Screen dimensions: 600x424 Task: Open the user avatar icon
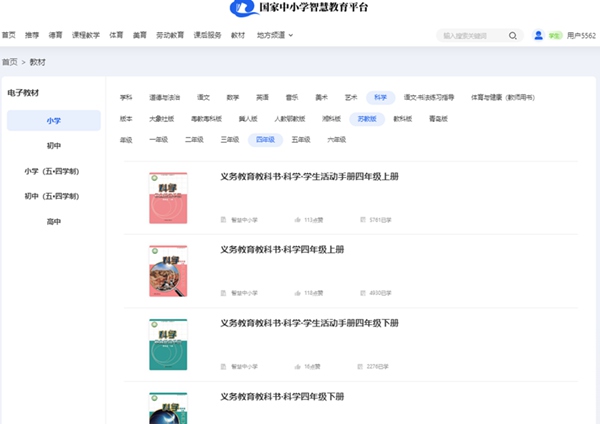(538, 35)
